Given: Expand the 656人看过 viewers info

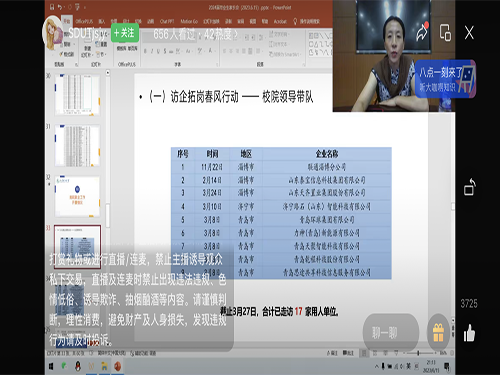Looking at the screenshot, I should pos(195,34).
